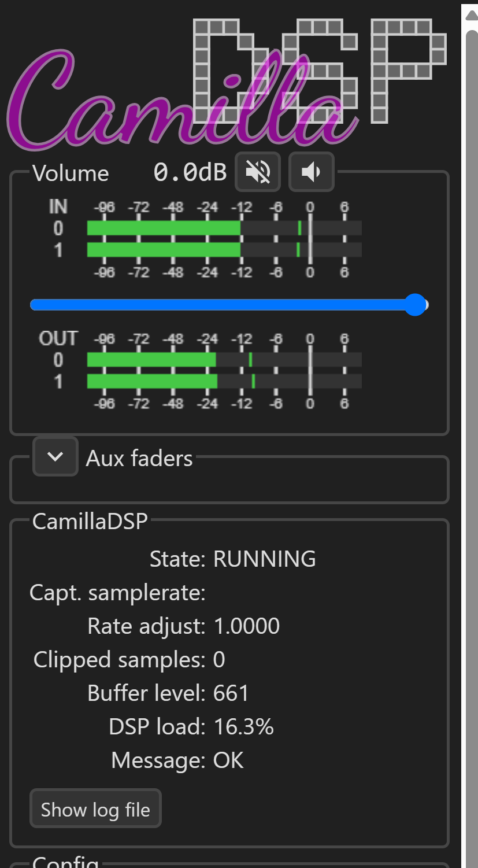Click the CamillaDSP logo at the top
The width and height of the screenshot is (478, 868).
click(227, 82)
